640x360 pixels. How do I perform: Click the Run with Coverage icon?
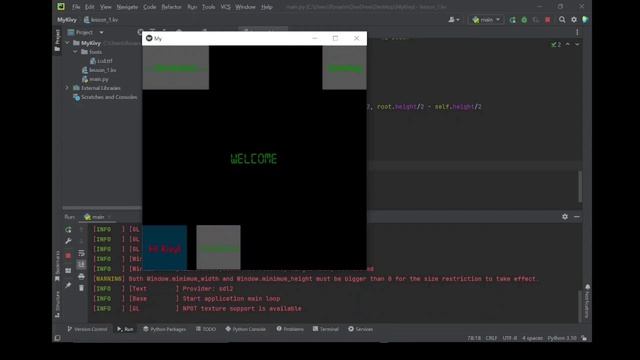point(536,20)
